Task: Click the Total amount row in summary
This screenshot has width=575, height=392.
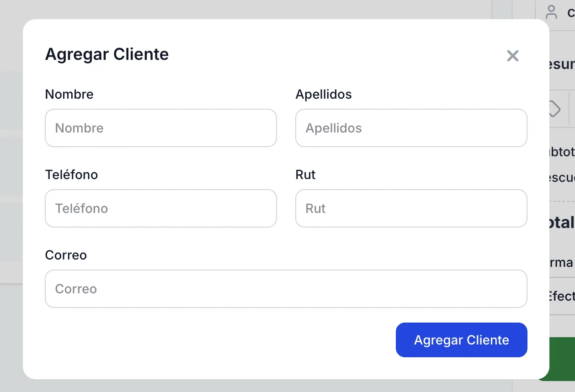Action: pos(562,222)
